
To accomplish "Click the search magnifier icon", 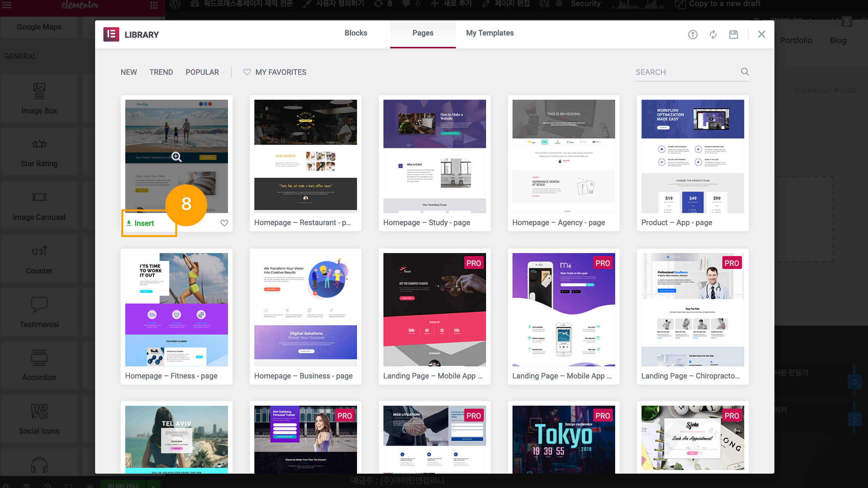I will coord(745,72).
